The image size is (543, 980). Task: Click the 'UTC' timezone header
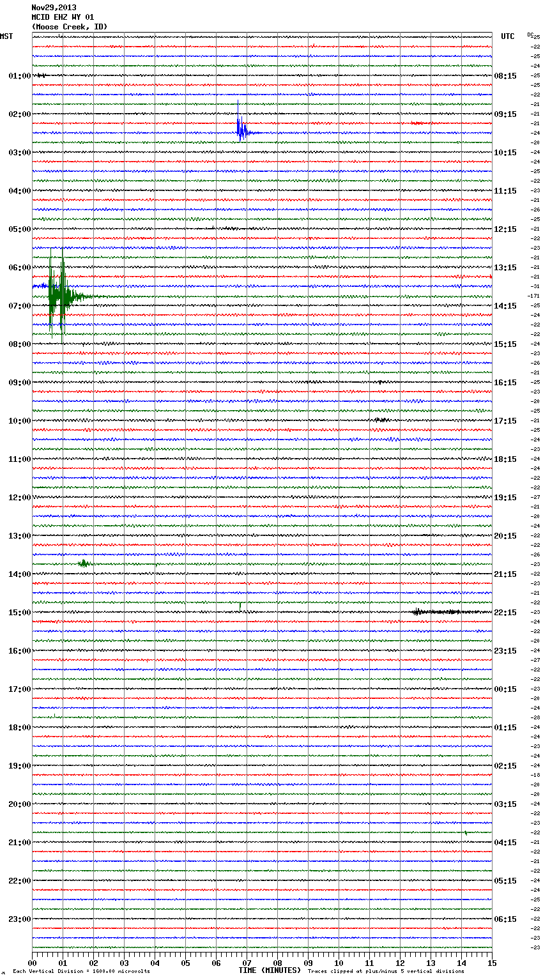508,36
